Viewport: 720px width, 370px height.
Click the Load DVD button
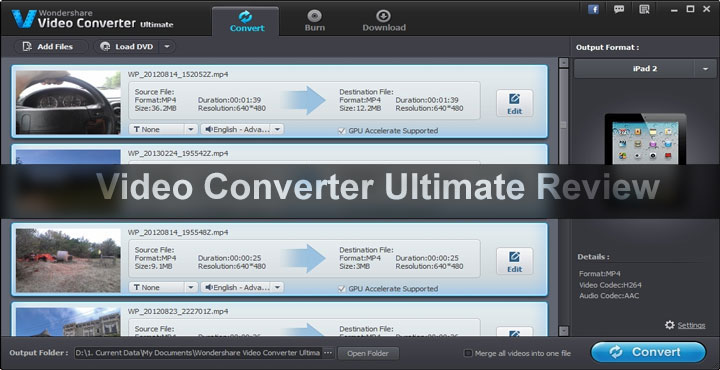click(x=127, y=46)
